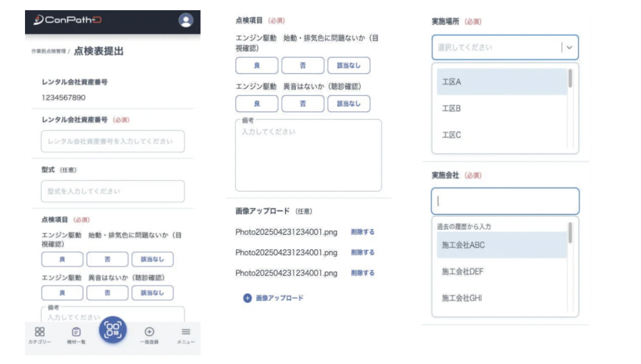Screen dimensions: 641x364
Task: Focus the レンタル会社資産番号 input field
Action: tap(113, 141)
